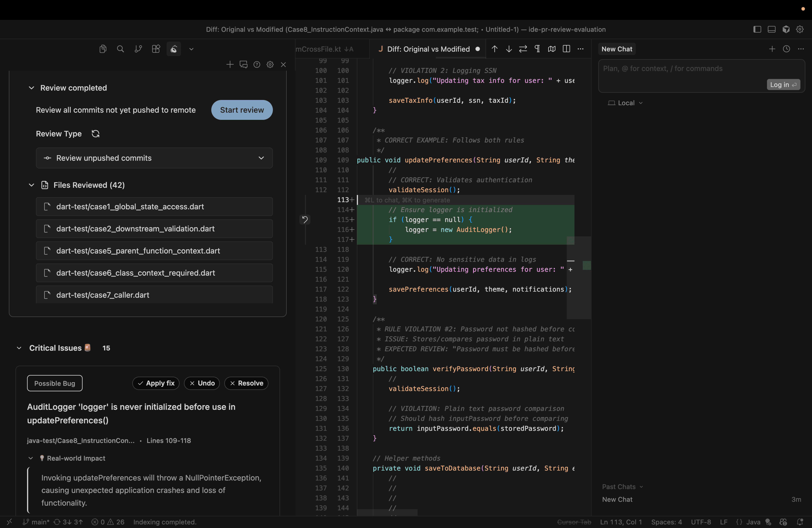
Task: Jump to next diff change arrow
Action: pyautogui.click(x=509, y=49)
